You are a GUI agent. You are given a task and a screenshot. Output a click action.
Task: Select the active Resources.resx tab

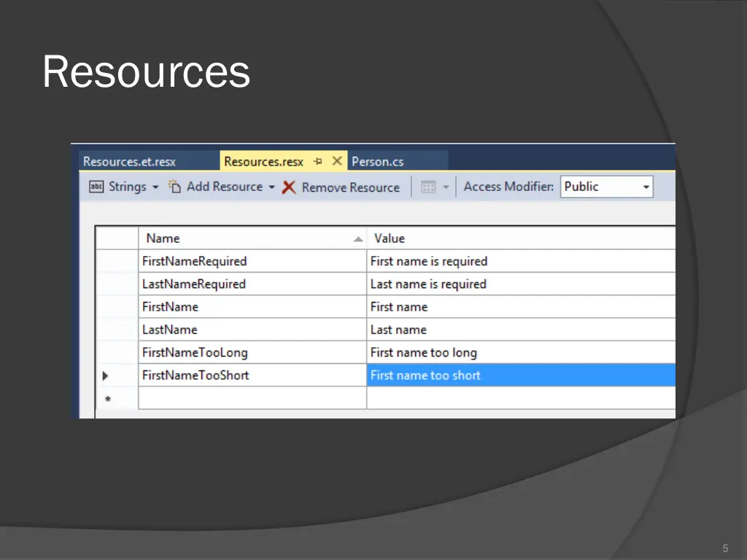coord(263,161)
